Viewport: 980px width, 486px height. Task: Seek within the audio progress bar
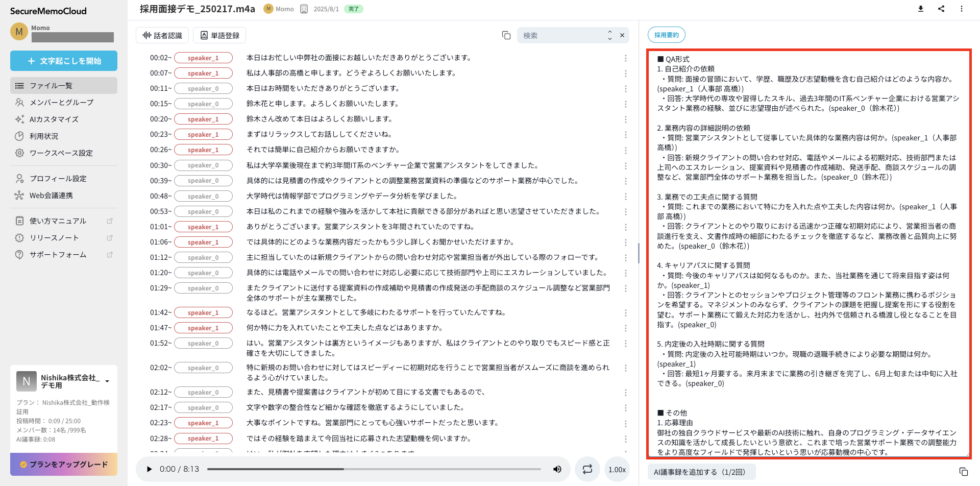(x=373, y=469)
